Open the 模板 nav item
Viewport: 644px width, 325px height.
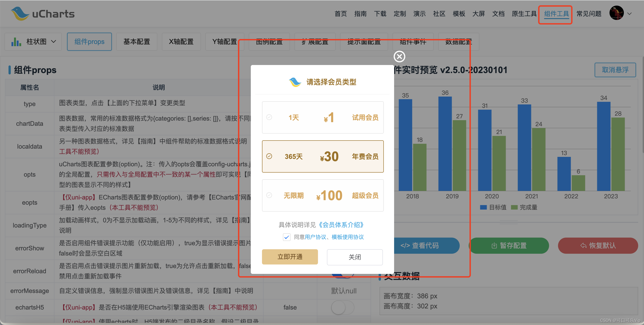click(459, 14)
